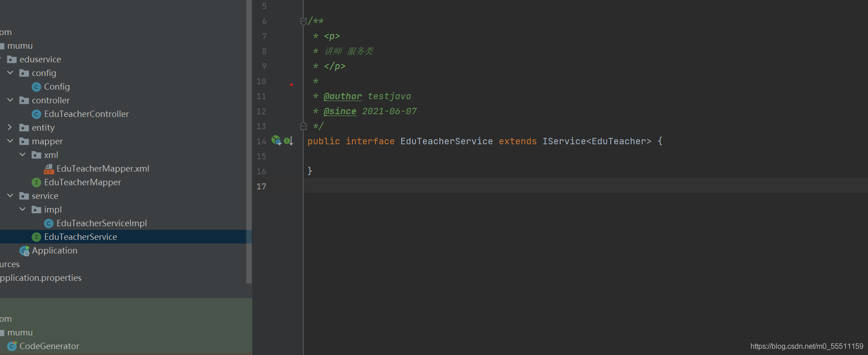Click the 'extends' keyword

click(518, 141)
